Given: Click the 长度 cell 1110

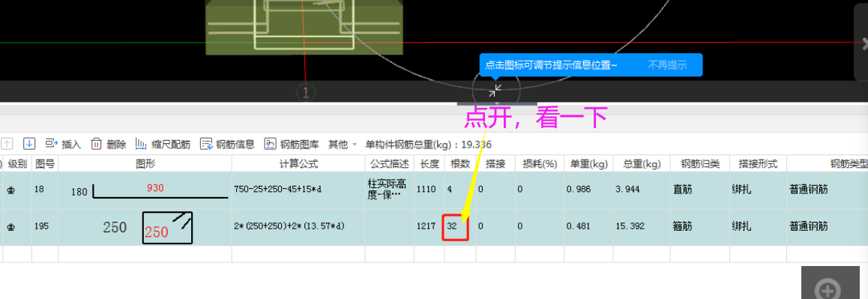Looking at the screenshot, I should 429,190.
